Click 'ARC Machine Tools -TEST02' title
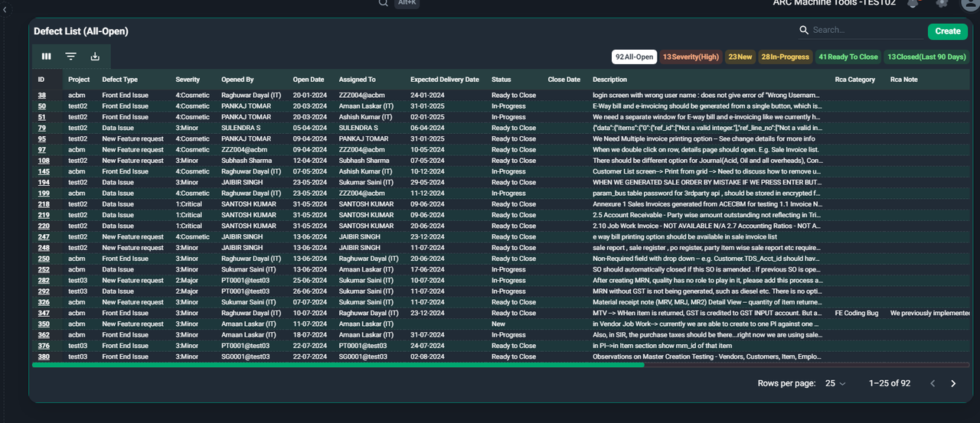Image resolution: width=980 pixels, height=423 pixels. [834, 3]
